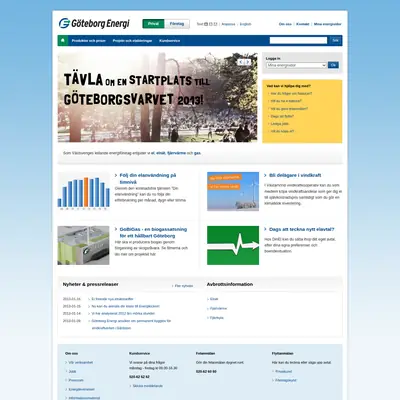Image resolution: width=400 pixels, height=400 pixels.
Task: Open Privatkund footer link under Flyttanmälan
Action: tap(284, 371)
